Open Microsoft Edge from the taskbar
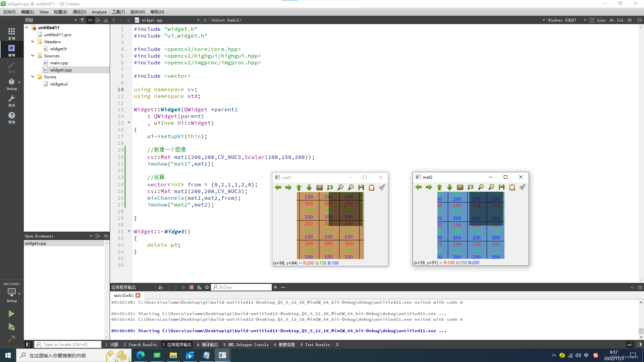The width and height of the screenshot is (644, 362). click(141, 355)
